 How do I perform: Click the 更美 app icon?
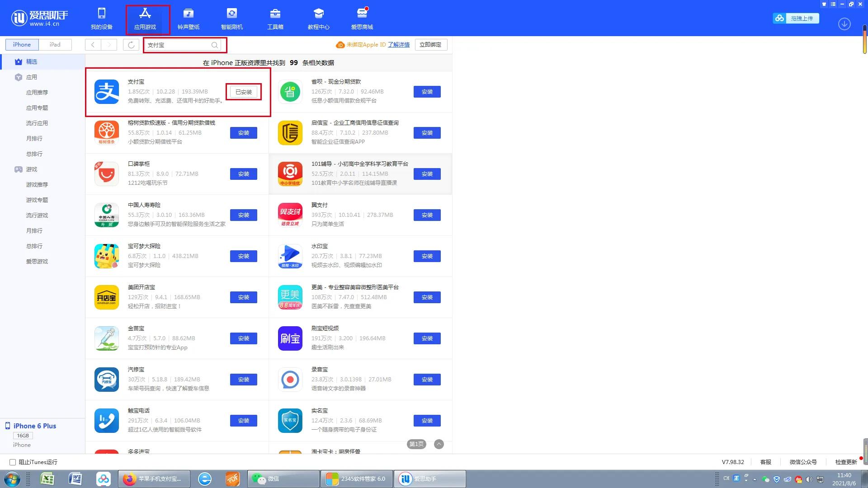tap(290, 297)
